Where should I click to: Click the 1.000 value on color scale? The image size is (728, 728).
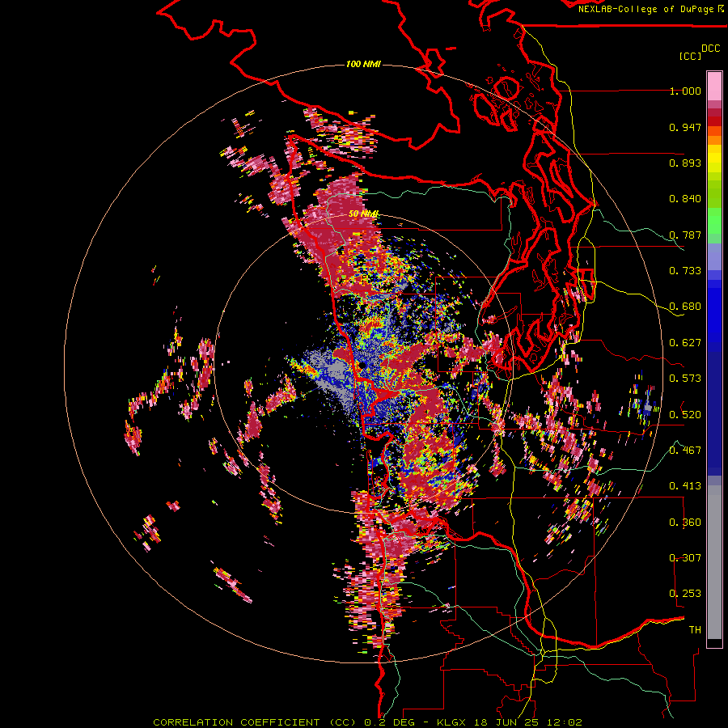685,91
